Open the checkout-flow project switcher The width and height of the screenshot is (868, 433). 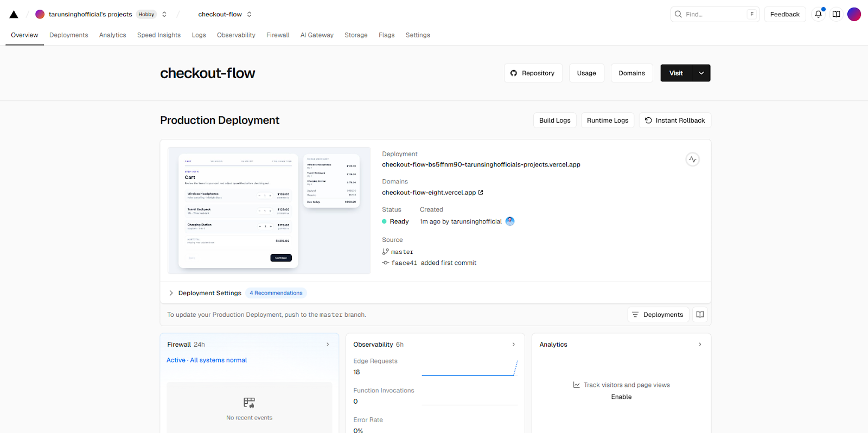pyautogui.click(x=249, y=15)
